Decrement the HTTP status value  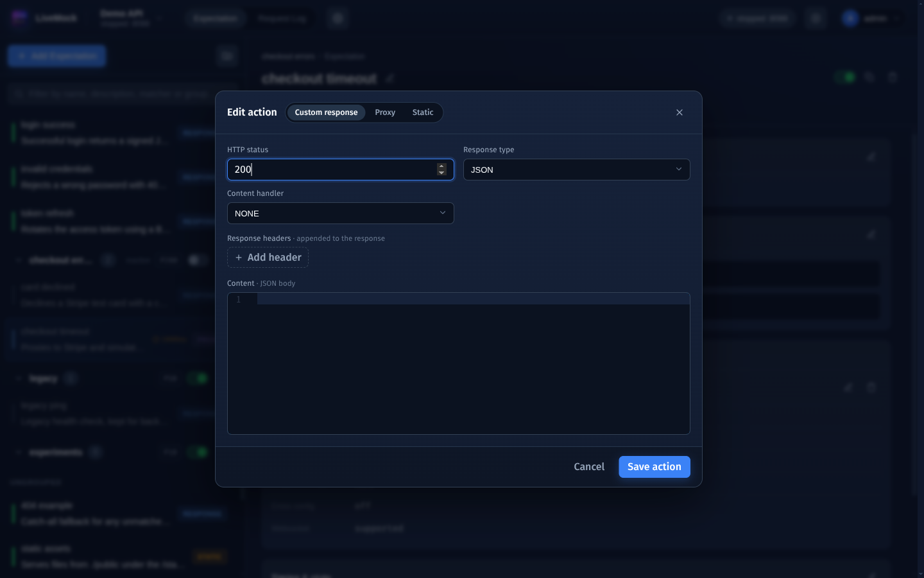[441, 173]
